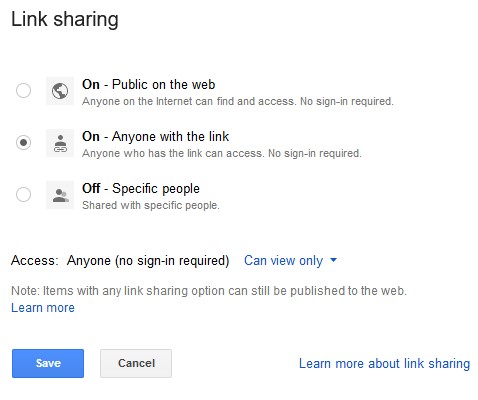Image resolution: width=478 pixels, height=400 pixels.
Task: Click the globe icon for public sharing
Action: coord(60,91)
